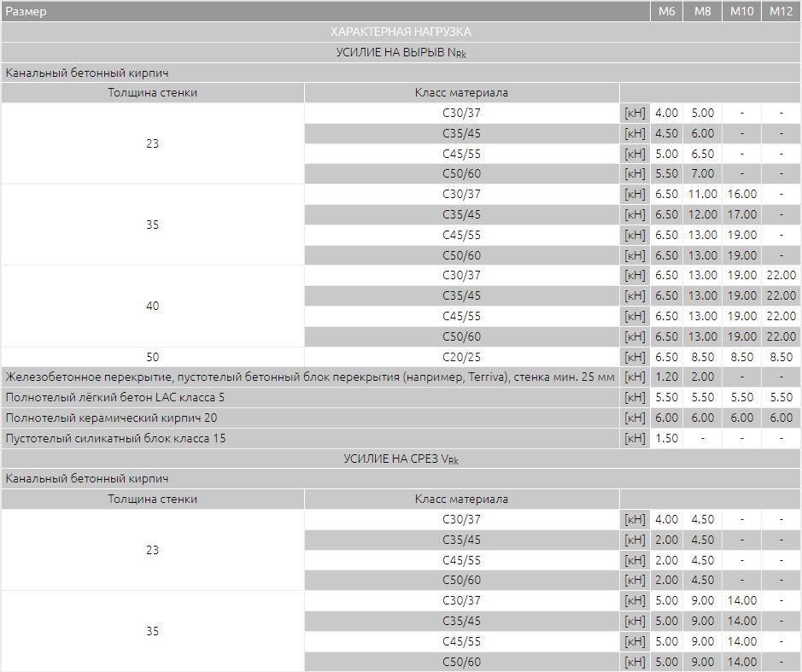Click the M10 column header
Screen dimensions: 802x672
741,11
